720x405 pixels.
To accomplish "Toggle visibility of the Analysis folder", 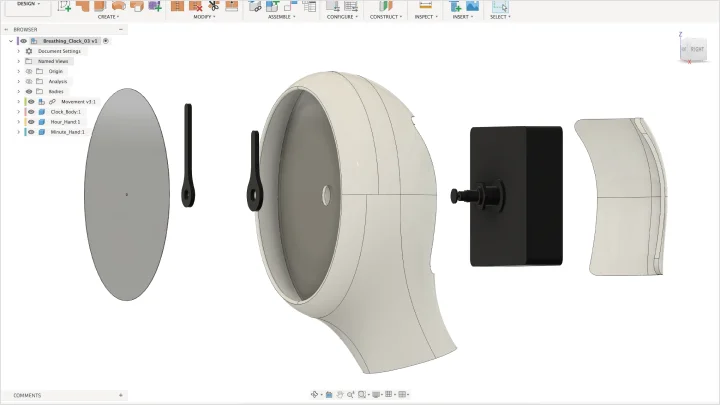I will (29, 81).
